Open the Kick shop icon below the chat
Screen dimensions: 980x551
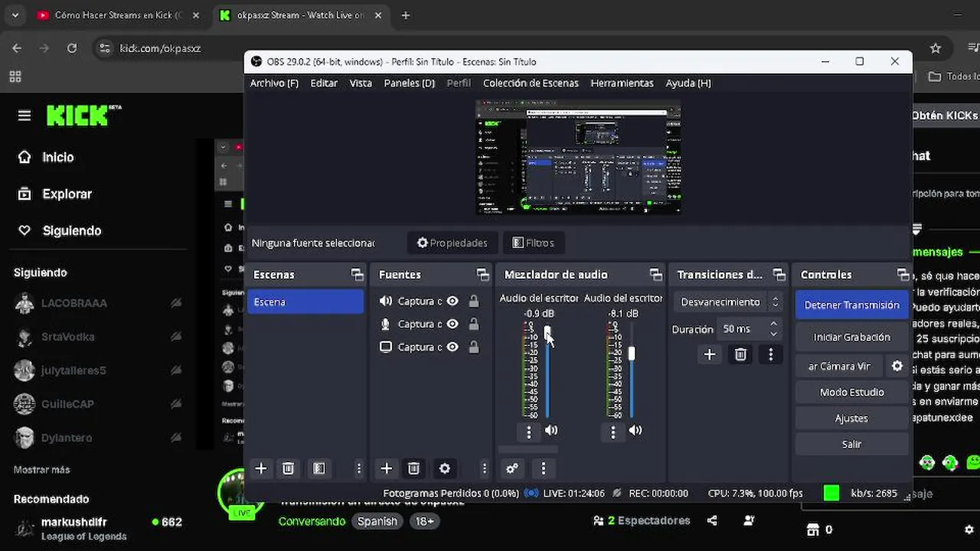click(813, 530)
